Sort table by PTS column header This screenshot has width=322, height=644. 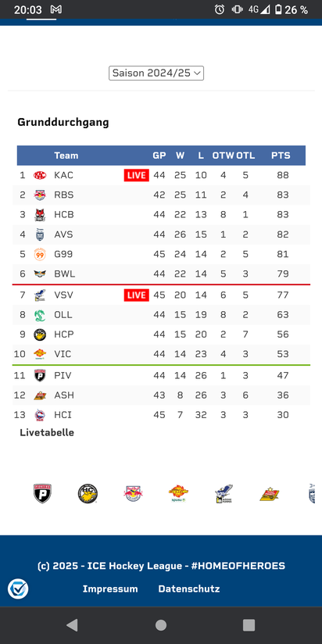coord(281,156)
